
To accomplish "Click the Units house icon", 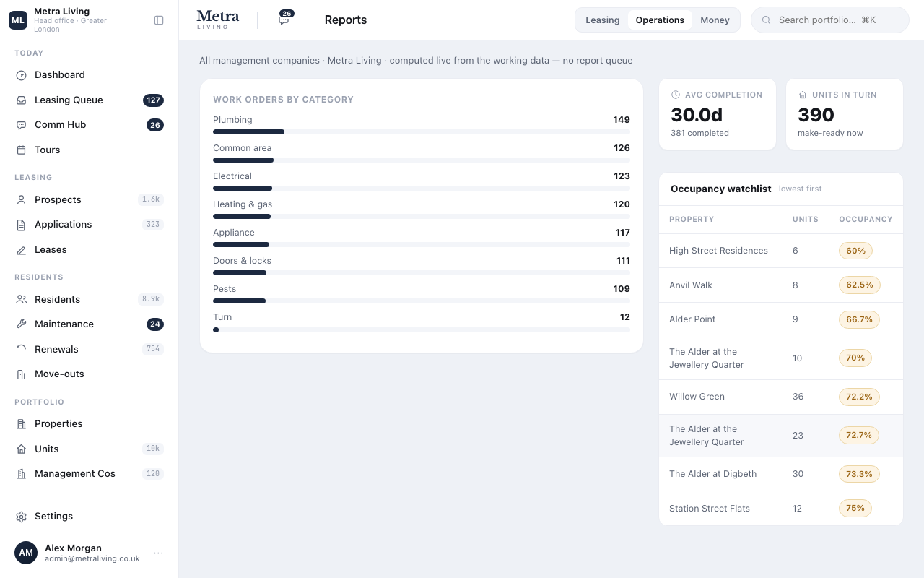I will point(21,449).
